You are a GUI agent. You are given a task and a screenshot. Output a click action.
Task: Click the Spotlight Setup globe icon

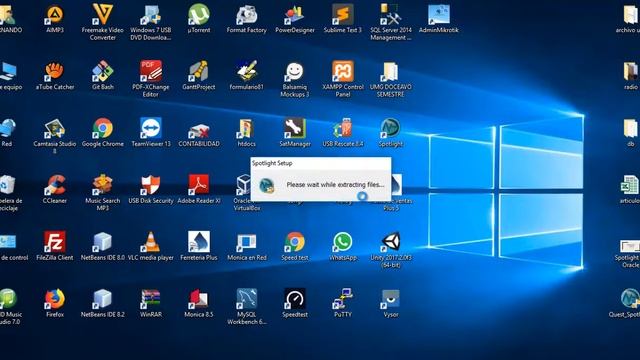[x=267, y=185]
